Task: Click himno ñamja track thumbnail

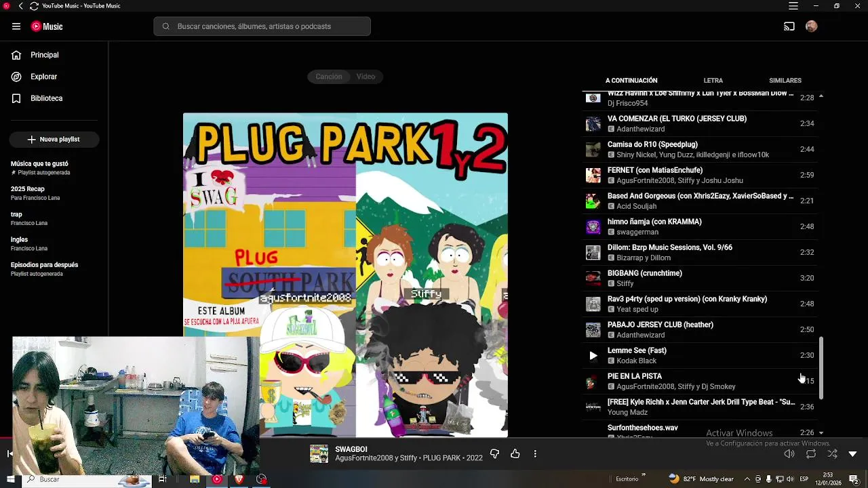Action: (x=593, y=226)
